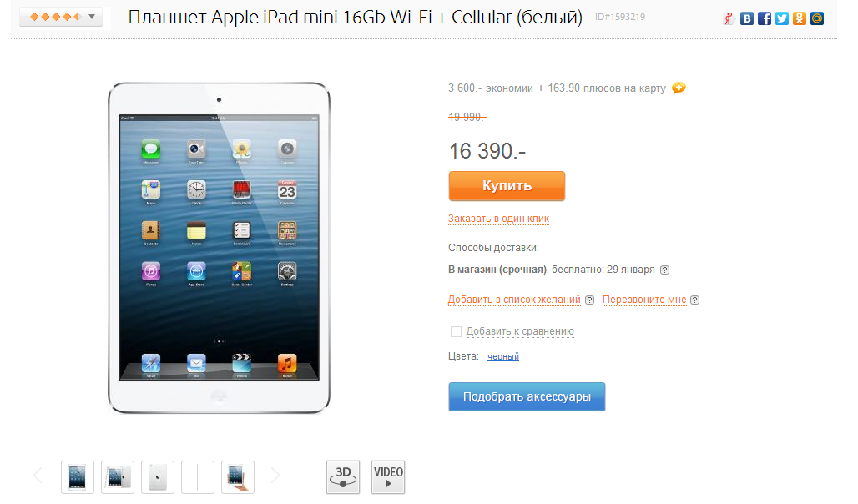
Task: Share product on Twitter icon
Action: (x=782, y=18)
